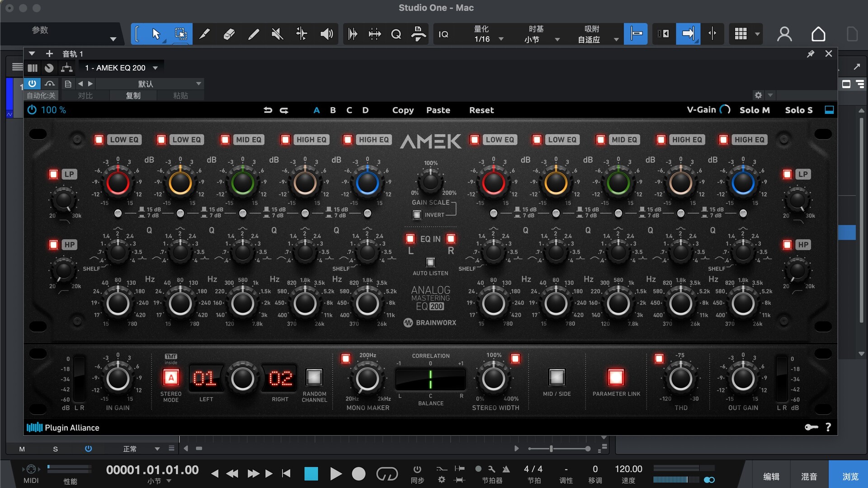Open the plugin help question mark
Viewport: 868px width, 488px height.
828,427
